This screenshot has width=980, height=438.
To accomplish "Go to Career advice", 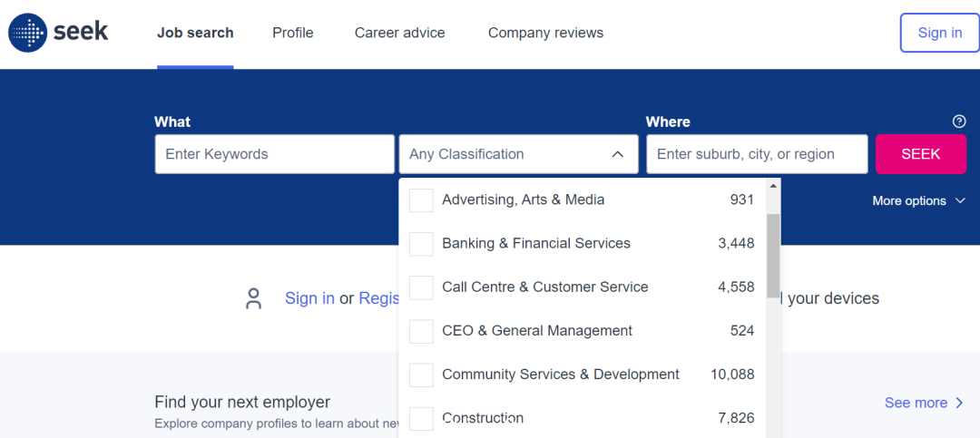I will click(x=400, y=34).
